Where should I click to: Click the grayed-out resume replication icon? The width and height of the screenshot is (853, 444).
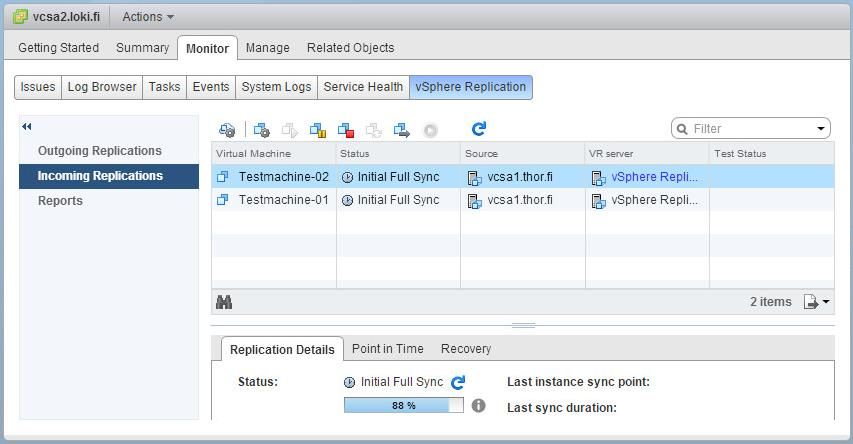[289, 130]
